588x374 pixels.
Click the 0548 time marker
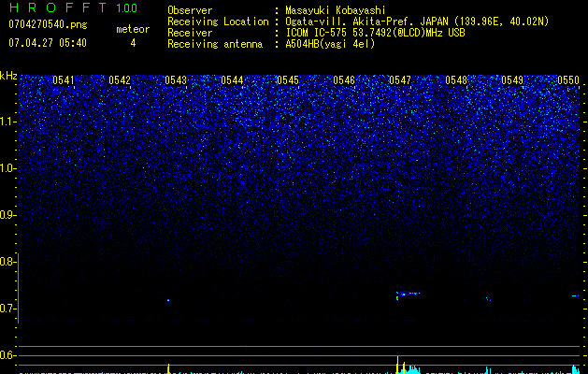coord(456,80)
